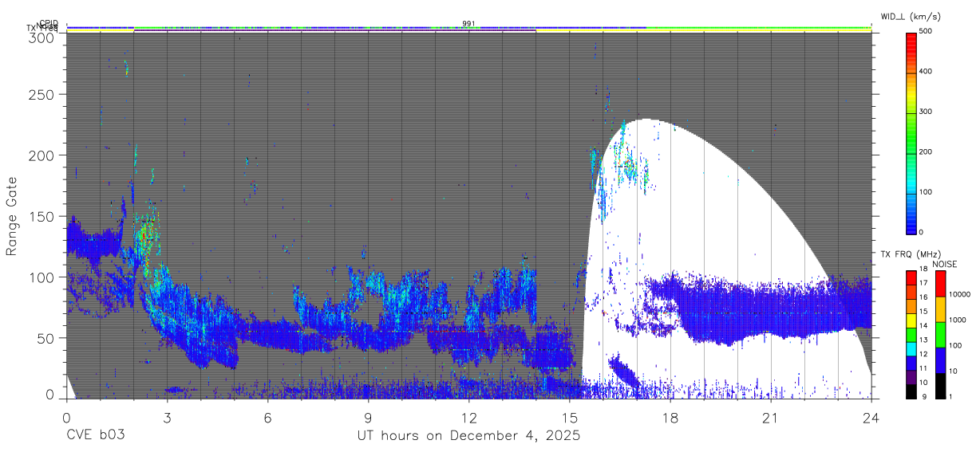
Task: Click the 12 tick on the TX FRQ legend
Action: point(924,354)
